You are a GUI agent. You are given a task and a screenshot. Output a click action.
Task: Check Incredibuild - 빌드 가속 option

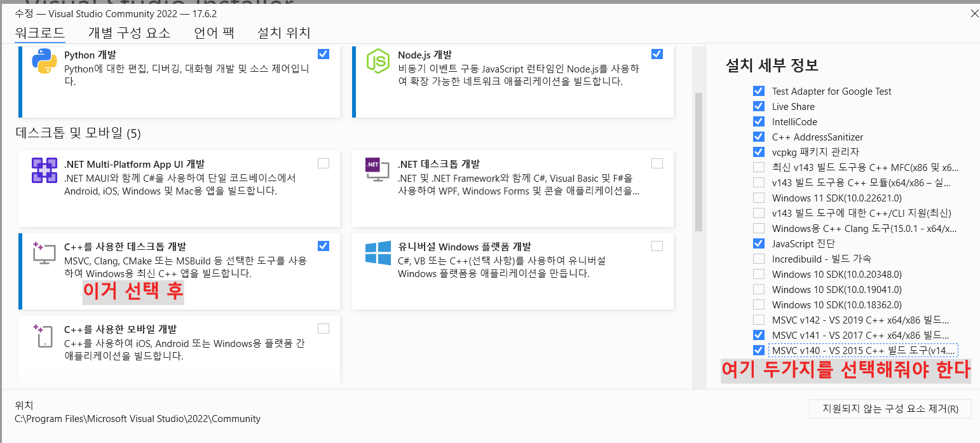[758, 259]
